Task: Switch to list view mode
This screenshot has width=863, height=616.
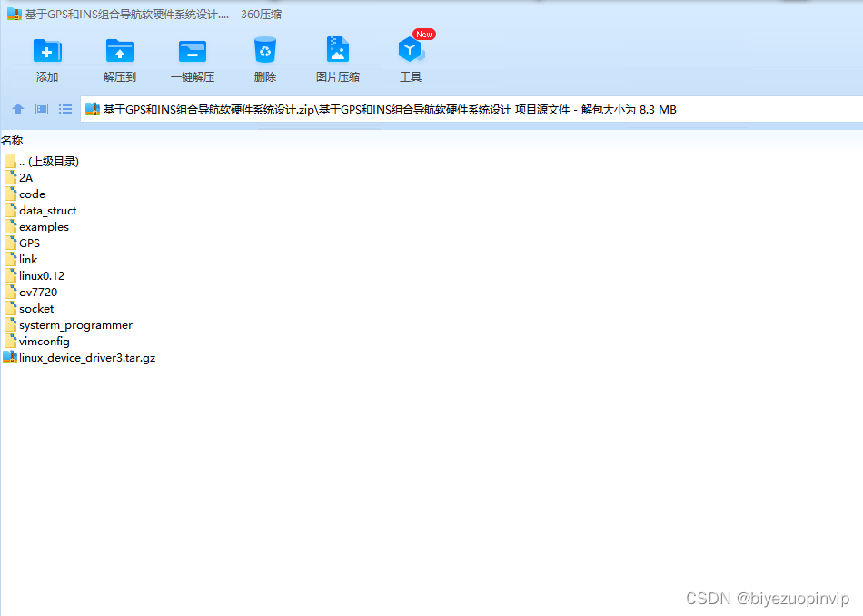Action: point(64,109)
